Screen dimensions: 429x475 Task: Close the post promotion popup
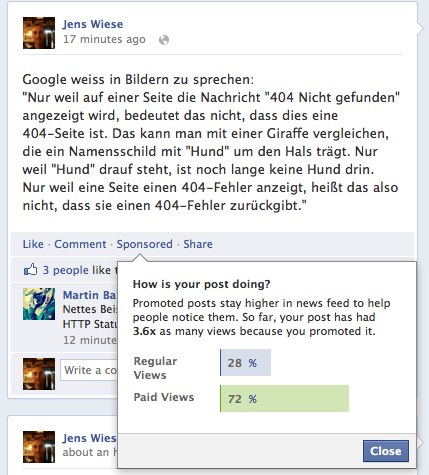pos(386,451)
